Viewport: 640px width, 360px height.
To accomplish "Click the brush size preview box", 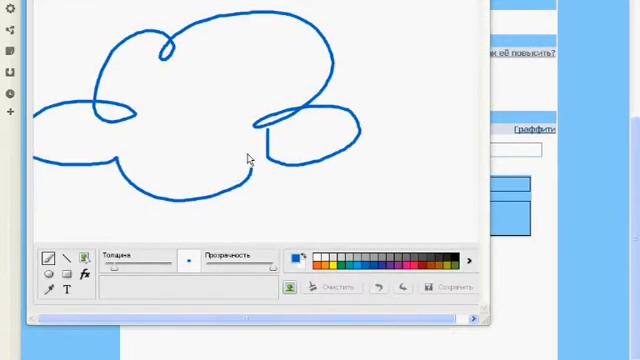I will [189, 261].
